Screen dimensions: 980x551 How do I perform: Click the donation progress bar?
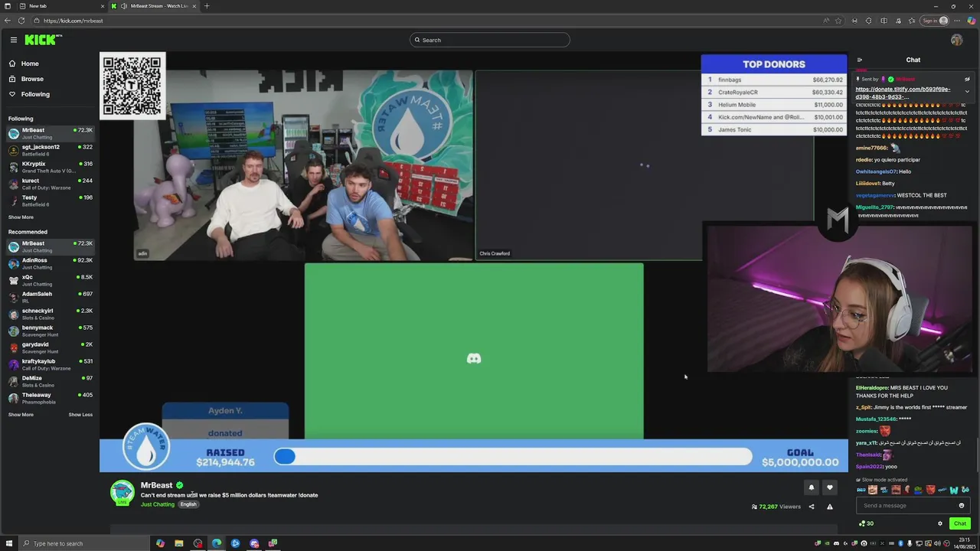click(513, 457)
